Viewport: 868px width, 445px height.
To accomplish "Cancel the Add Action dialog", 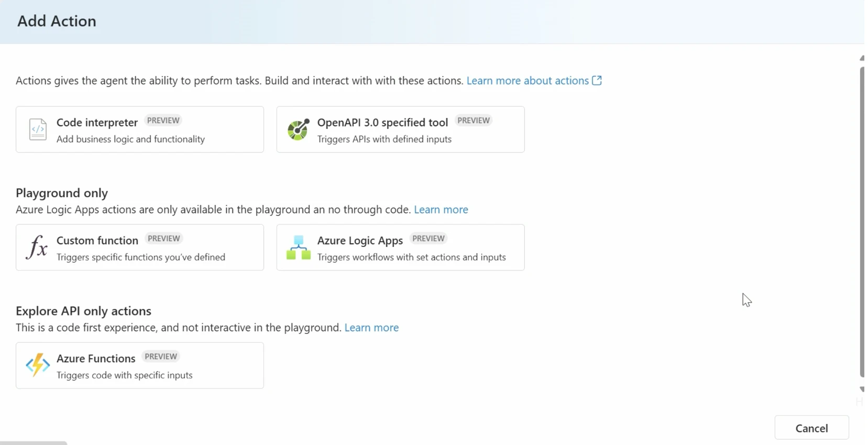I will pyautogui.click(x=811, y=428).
